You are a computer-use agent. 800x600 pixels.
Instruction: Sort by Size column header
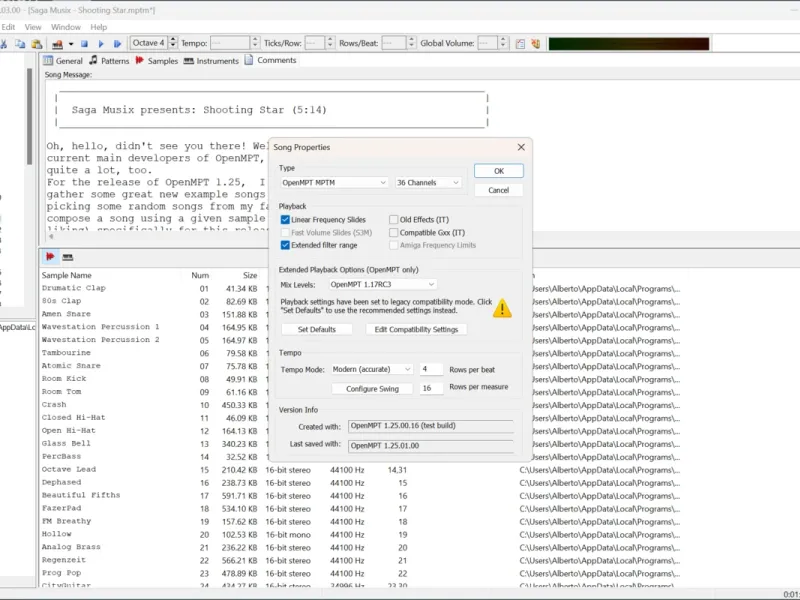pos(250,275)
